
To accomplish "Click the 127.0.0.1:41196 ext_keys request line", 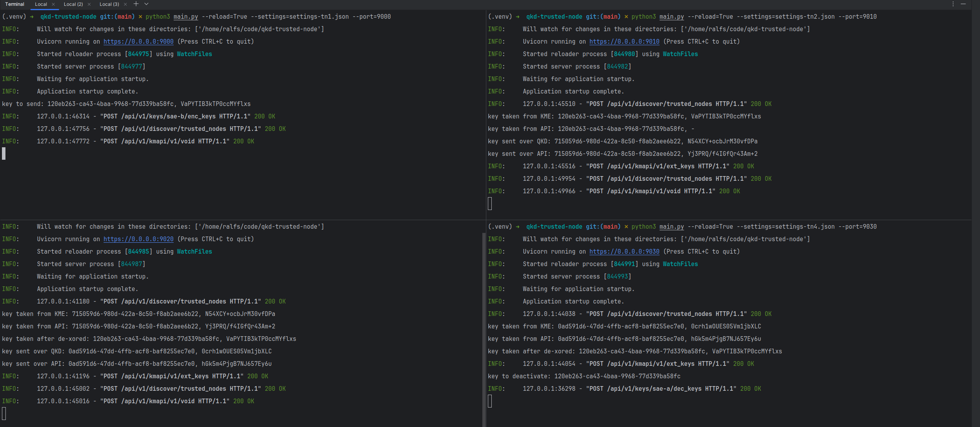I will [x=135, y=376].
